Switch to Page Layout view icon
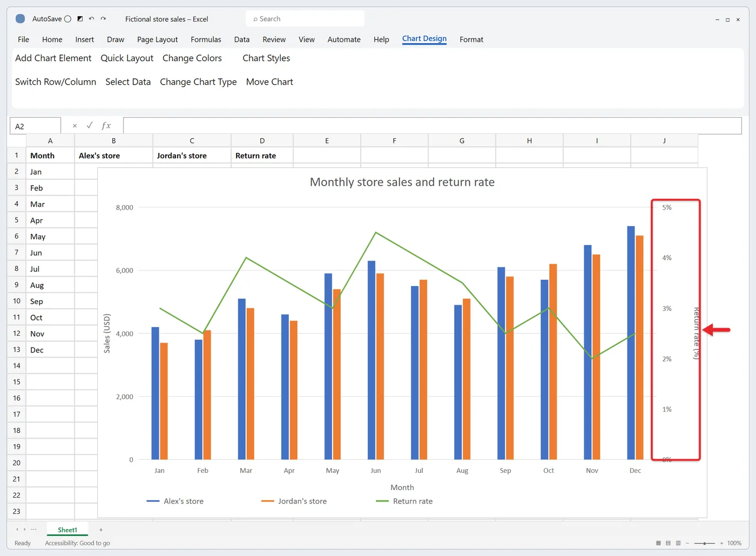Screen dimensions: 756x556 (x=668, y=543)
